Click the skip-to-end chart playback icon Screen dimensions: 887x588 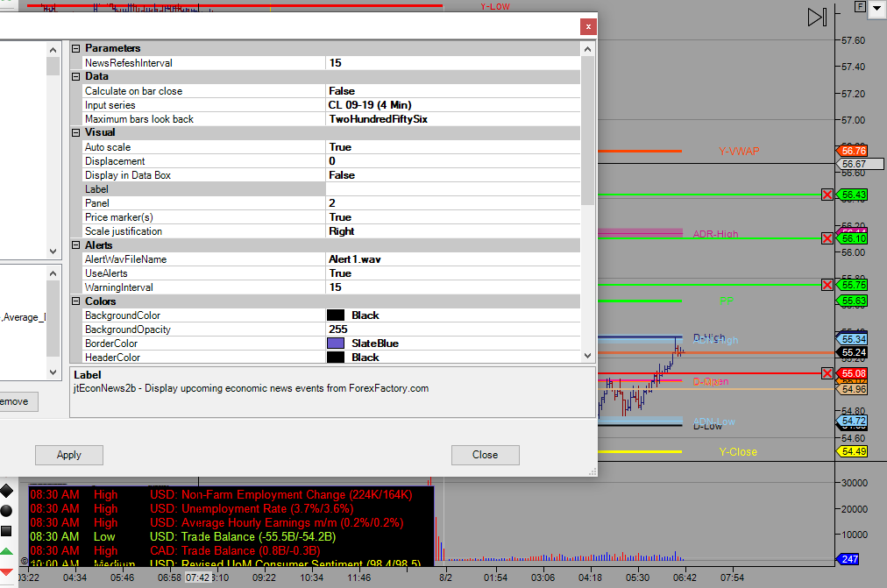[x=818, y=17]
